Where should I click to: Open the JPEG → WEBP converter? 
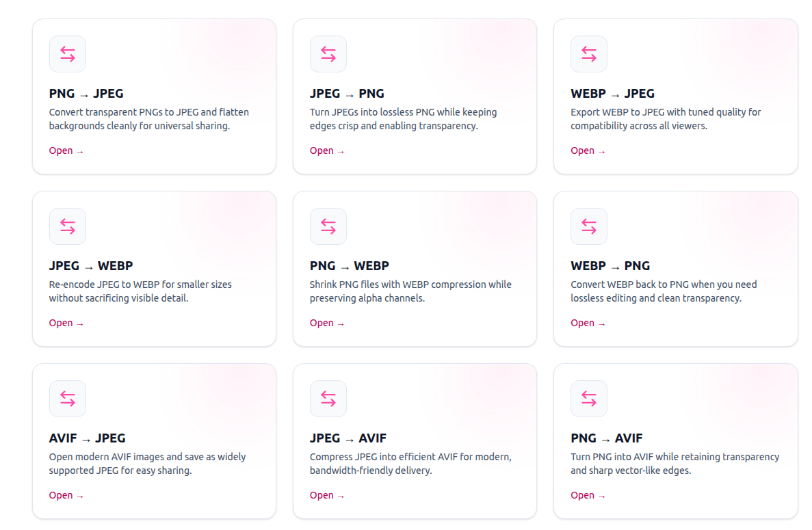(66, 322)
